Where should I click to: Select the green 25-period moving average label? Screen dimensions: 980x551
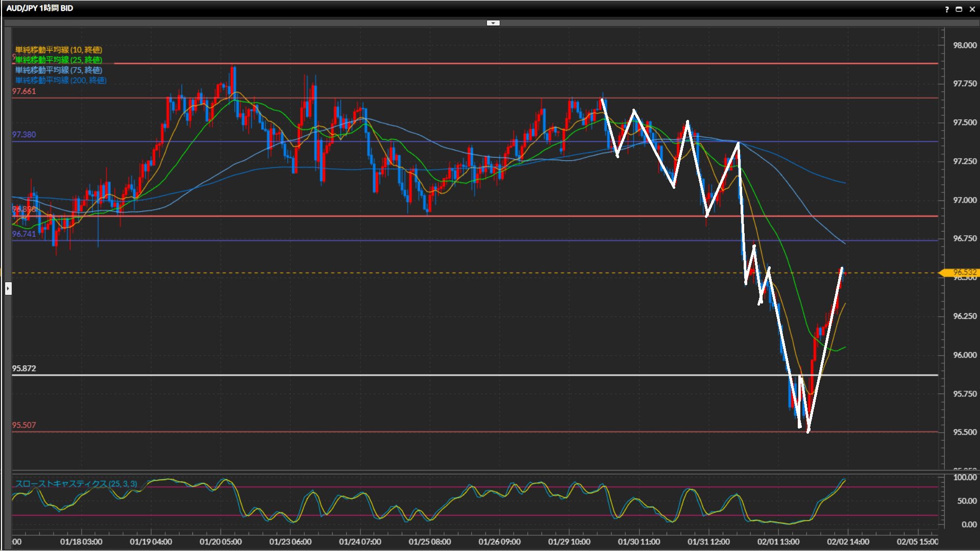tap(59, 60)
